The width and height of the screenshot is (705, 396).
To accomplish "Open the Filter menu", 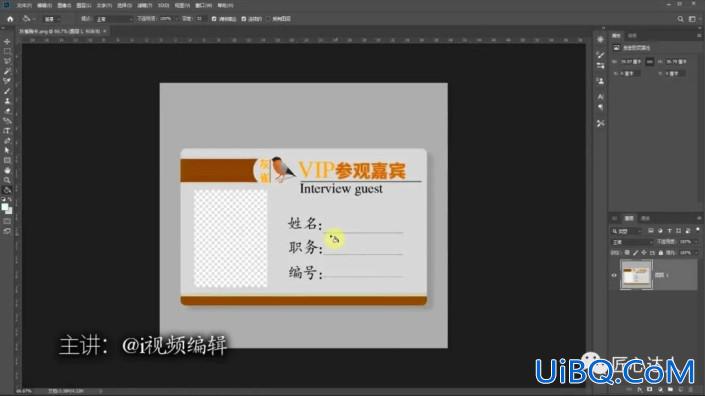I will [x=144, y=5].
